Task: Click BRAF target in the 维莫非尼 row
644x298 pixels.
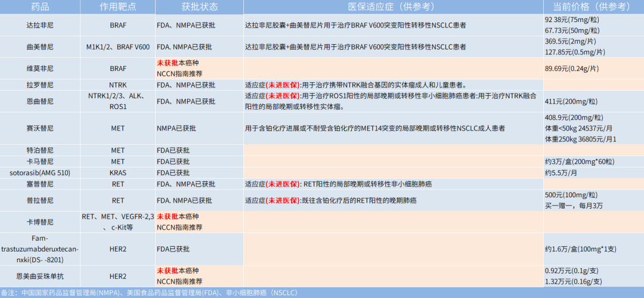Action: click(118, 68)
